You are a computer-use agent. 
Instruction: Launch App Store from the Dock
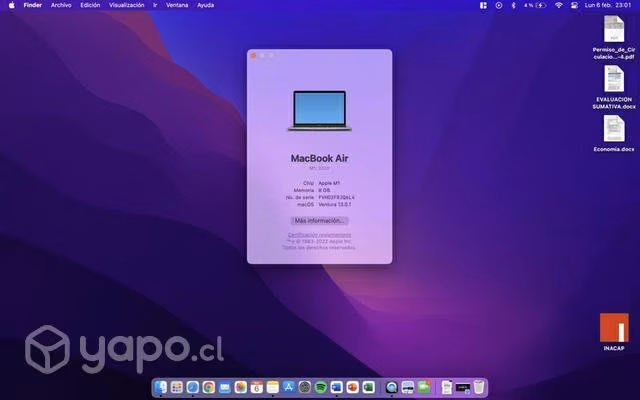pyautogui.click(x=289, y=387)
